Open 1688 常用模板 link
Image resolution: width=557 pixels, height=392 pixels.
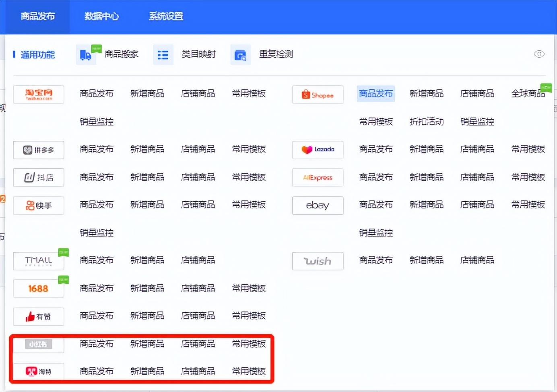click(249, 288)
